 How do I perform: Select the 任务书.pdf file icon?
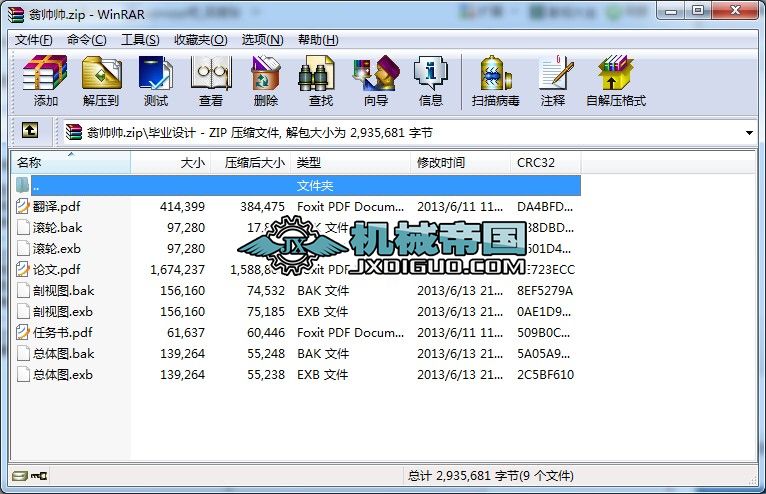pos(22,332)
